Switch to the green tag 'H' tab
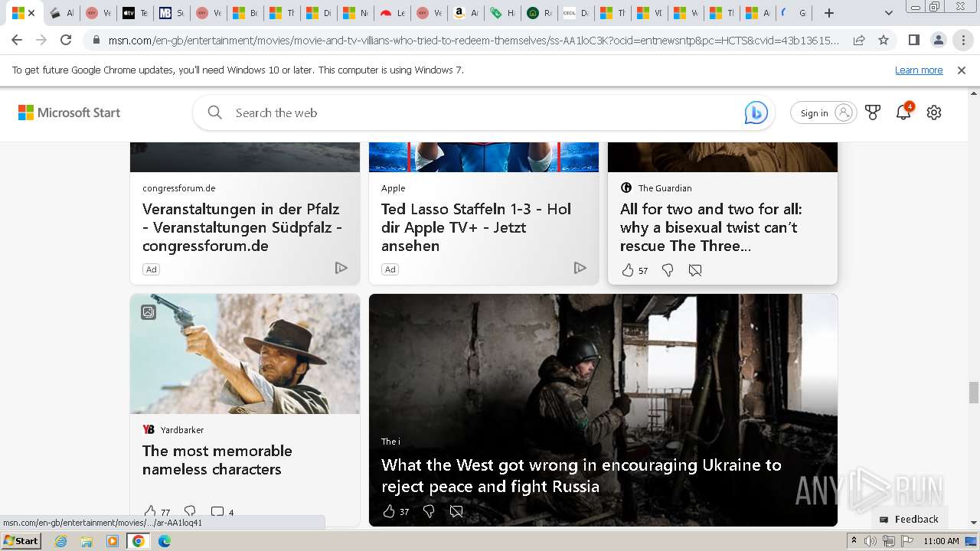Viewport: 980px width, 551px height. [x=502, y=13]
